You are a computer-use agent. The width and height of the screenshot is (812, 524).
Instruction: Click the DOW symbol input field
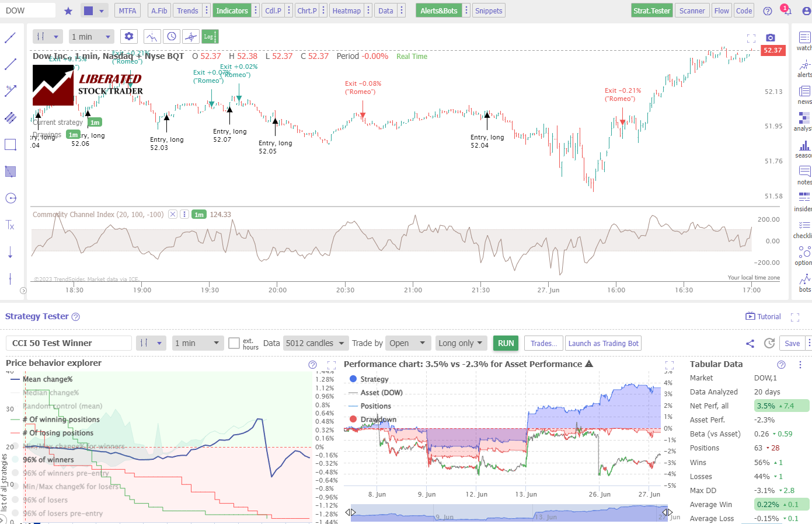(28, 10)
